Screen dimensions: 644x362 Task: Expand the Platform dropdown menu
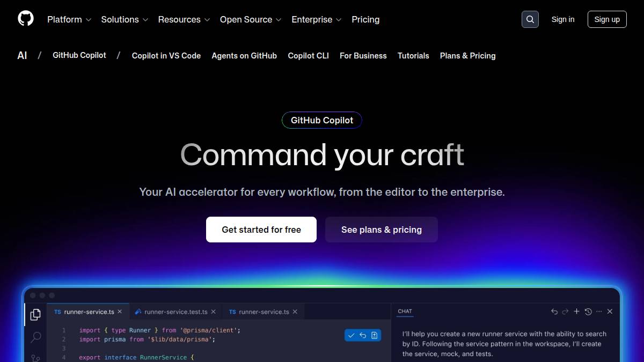[x=69, y=19]
